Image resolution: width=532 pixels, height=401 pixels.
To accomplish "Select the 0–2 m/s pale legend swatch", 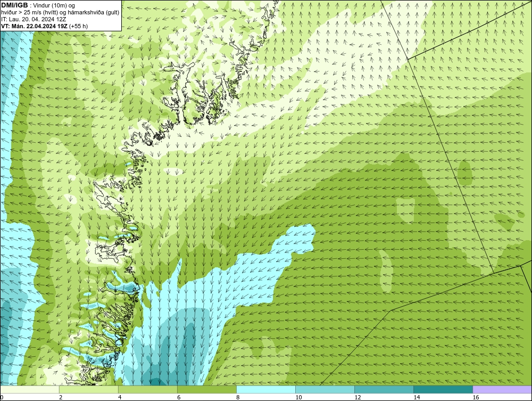I will 30,389.
